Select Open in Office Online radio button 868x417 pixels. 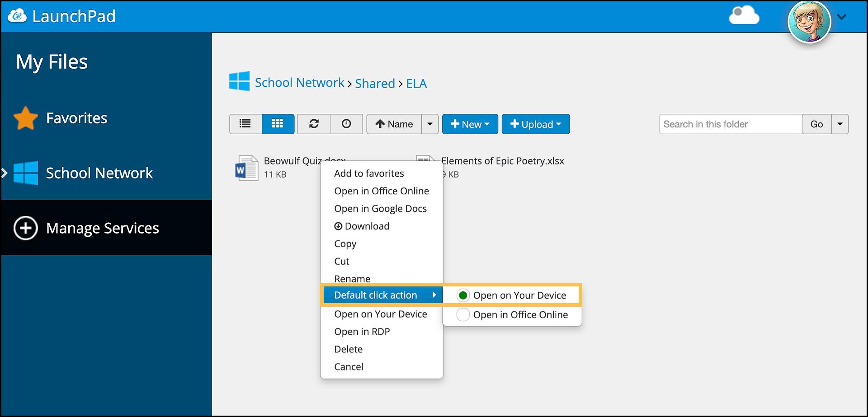(463, 315)
